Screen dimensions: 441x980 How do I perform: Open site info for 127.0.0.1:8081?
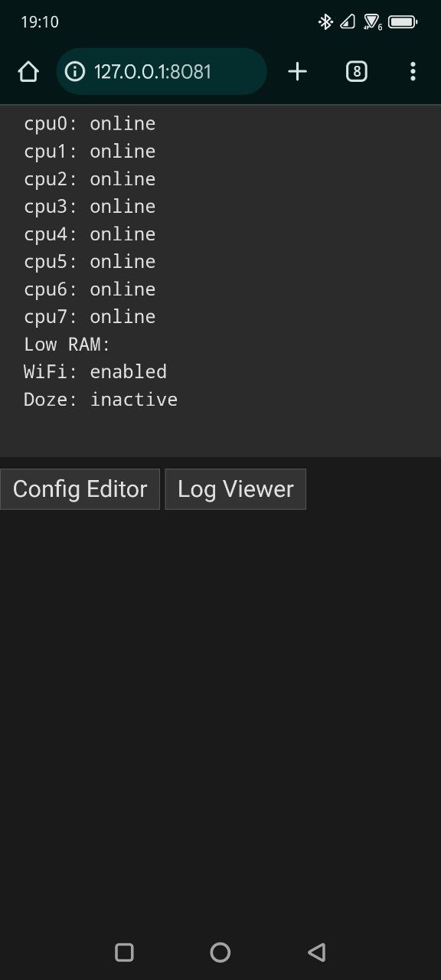(x=74, y=72)
